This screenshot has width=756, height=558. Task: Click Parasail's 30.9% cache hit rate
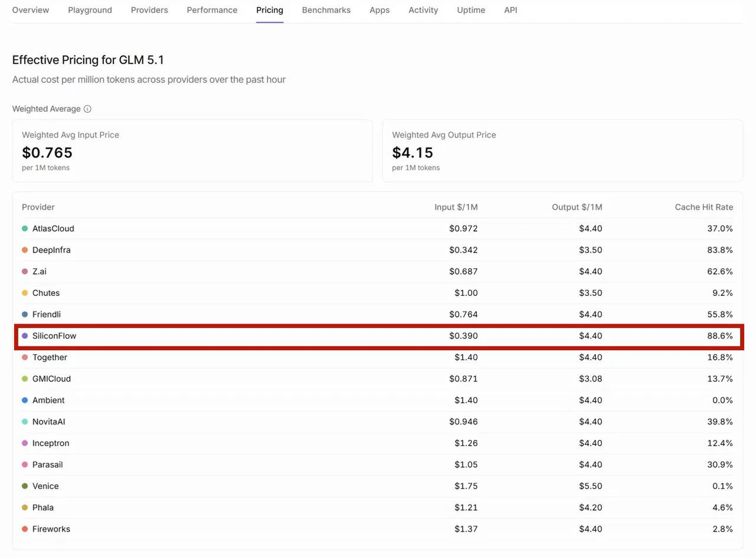tap(720, 465)
